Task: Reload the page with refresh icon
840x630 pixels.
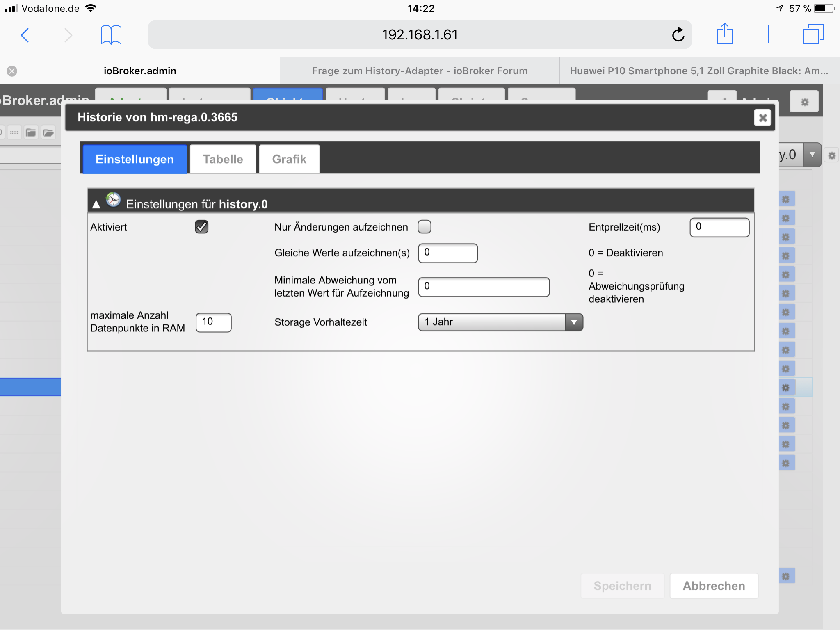Action: point(678,35)
